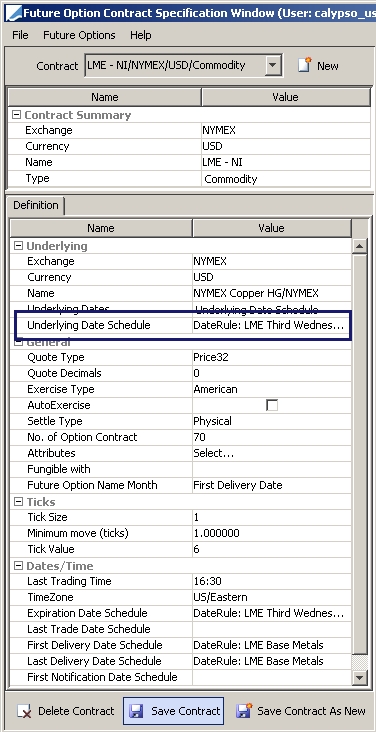Select the Physical Settle Type value

(271, 421)
